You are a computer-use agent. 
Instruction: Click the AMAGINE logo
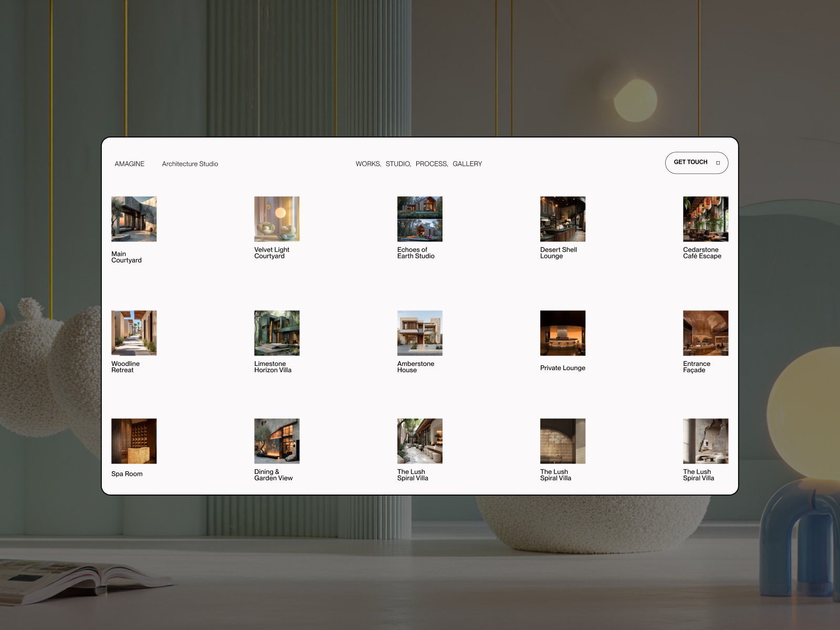click(x=130, y=164)
